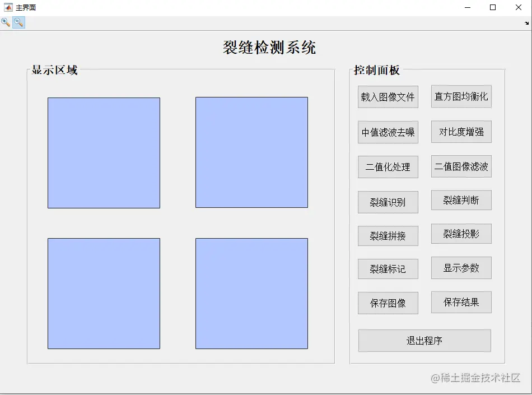Select the Zoom In magnifier tool
The image size is (532, 395).
coord(6,22)
